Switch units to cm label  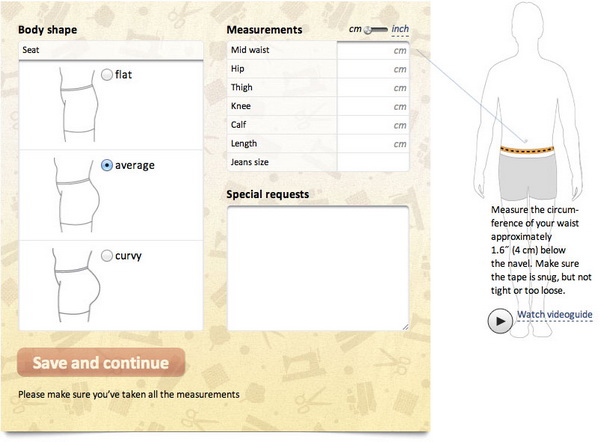[x=354, y=30]
